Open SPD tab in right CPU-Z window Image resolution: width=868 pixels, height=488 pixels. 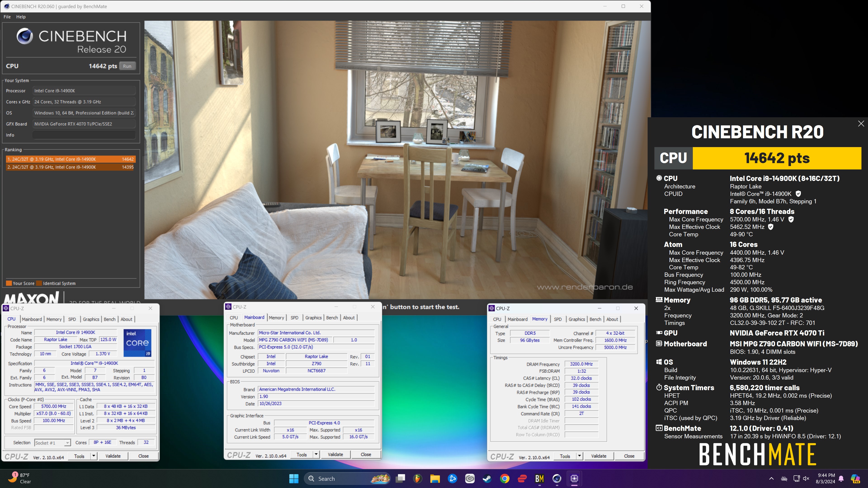tap(558, 319)
